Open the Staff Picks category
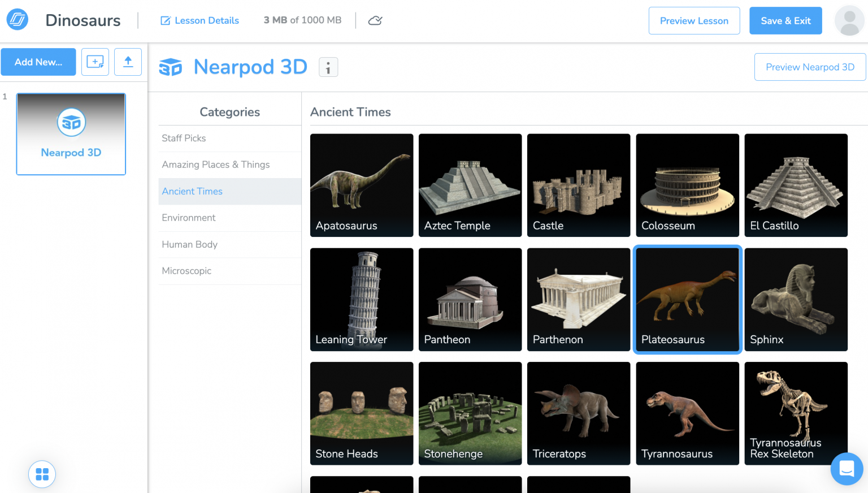Screen dimensions: 868x493 click(x=184, y=138)
